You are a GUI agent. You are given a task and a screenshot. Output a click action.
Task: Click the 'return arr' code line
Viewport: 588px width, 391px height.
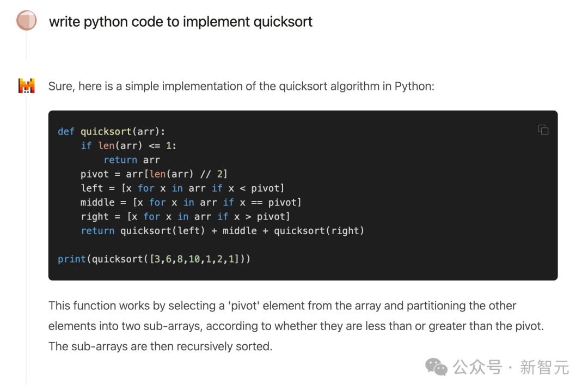click(132, 160)
